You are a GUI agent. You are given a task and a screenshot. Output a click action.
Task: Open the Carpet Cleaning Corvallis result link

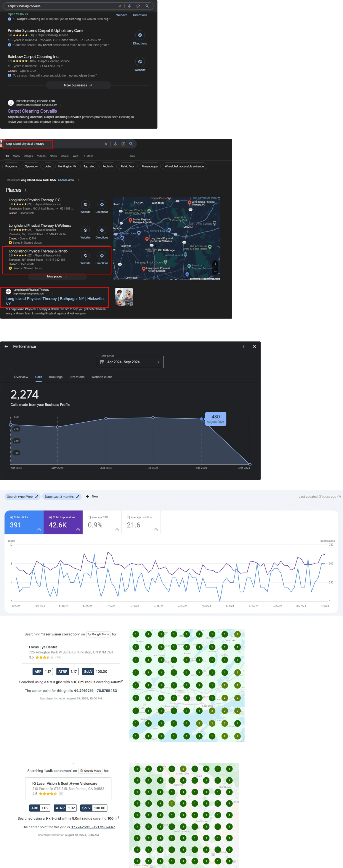[x=32, y=111]
